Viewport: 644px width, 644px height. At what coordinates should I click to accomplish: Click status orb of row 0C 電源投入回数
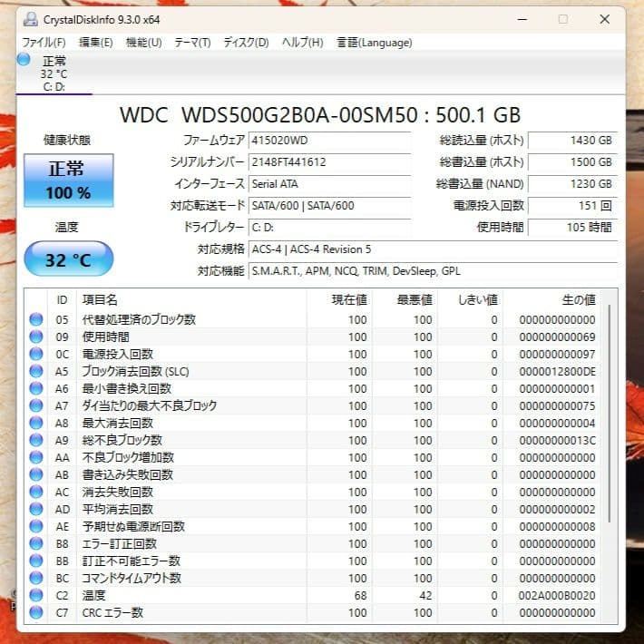pyautogui.click(x=36, y=354)
